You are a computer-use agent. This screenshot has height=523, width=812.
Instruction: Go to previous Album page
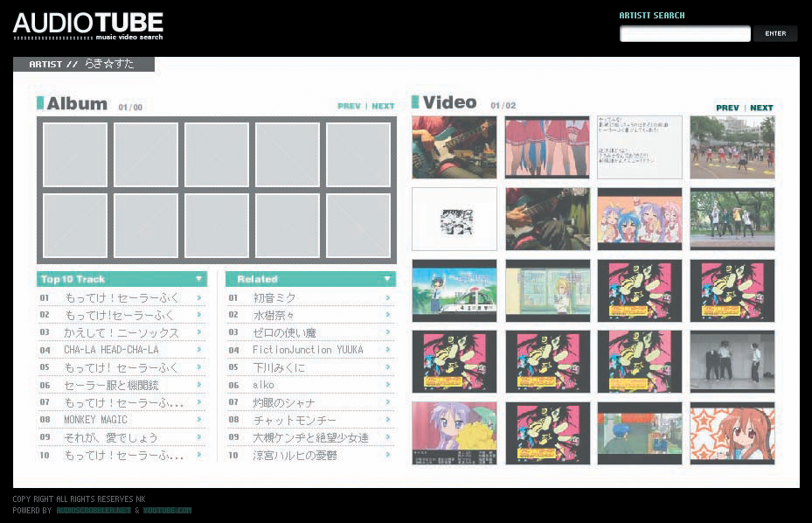pos(349,106)
